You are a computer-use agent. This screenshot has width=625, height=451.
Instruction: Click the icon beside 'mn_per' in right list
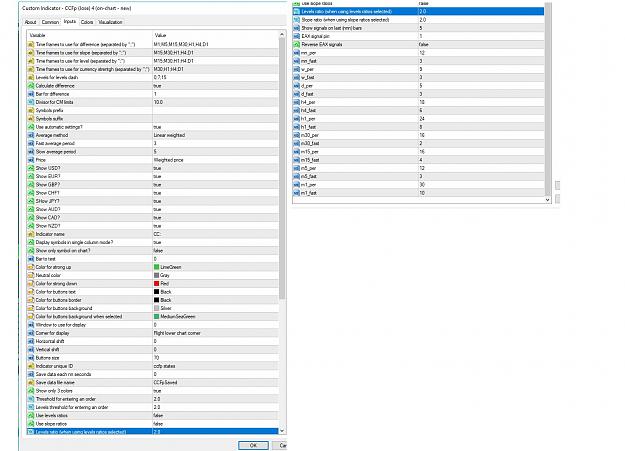point(297,53)
